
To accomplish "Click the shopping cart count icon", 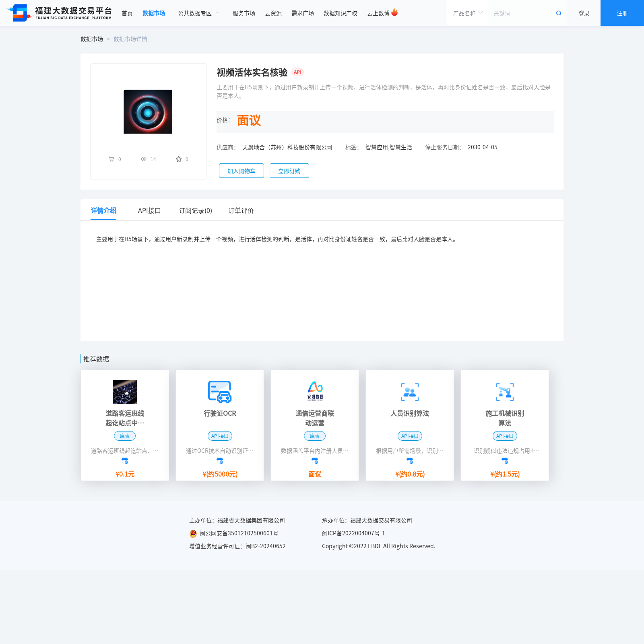I will tap(111, 159).
